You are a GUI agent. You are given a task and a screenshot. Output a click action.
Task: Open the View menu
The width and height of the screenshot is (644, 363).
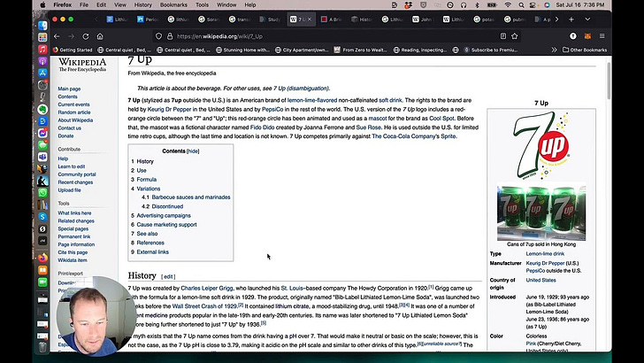[120, 5]
